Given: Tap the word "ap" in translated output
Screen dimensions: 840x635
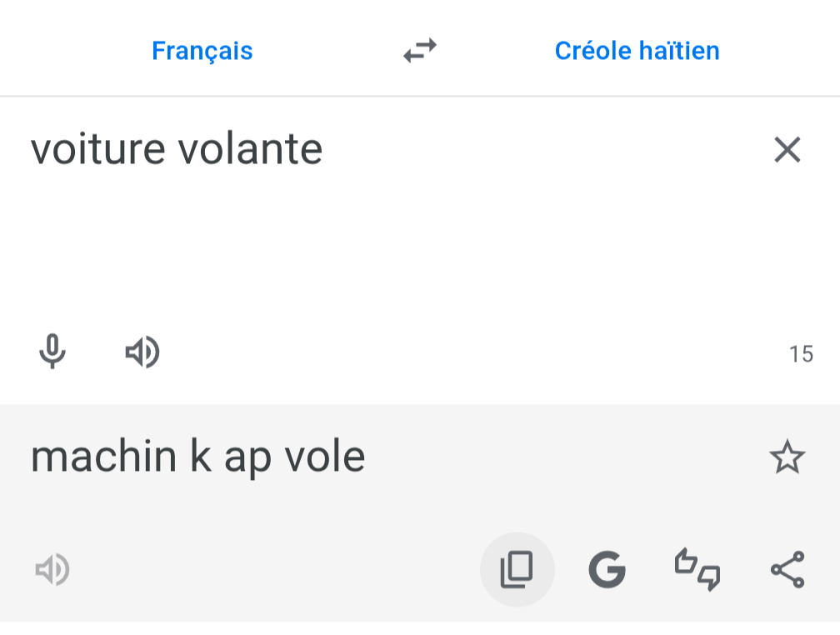Looking at the screenshot, I should pos(247,458).
